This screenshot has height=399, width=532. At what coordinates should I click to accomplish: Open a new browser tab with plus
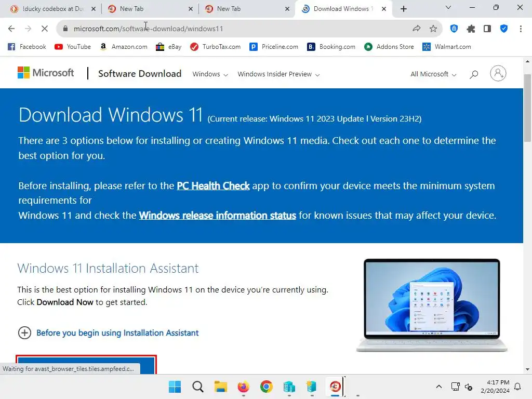[403, 9]
